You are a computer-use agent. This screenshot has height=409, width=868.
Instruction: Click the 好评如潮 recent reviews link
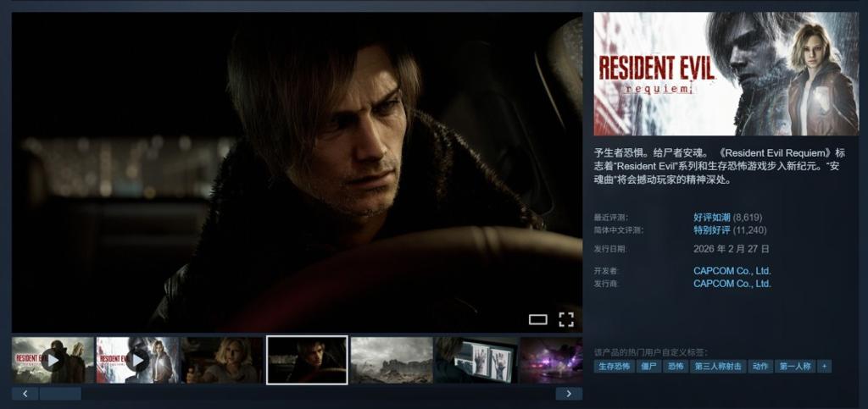click(x=711, y=218)
